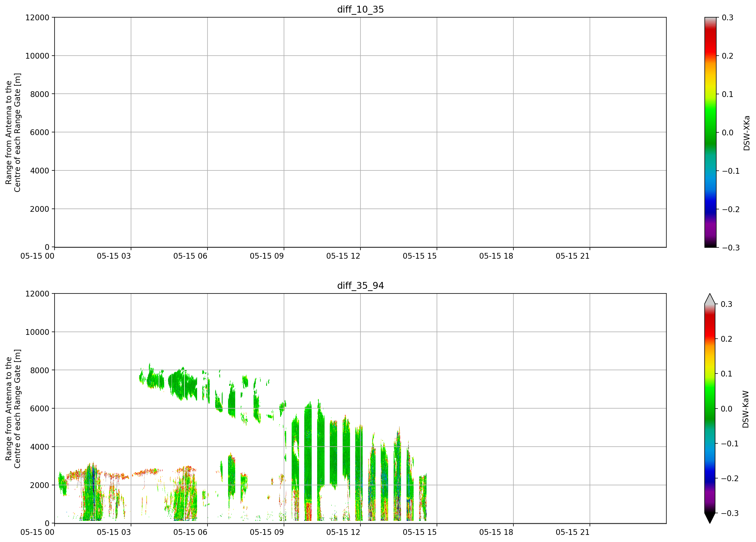Click the 0.1 tick on DSW-XKa colorbar
Image resolution: width=756 pixels, height=542 pixels.
pyautogui.click(x=728, y=94)
